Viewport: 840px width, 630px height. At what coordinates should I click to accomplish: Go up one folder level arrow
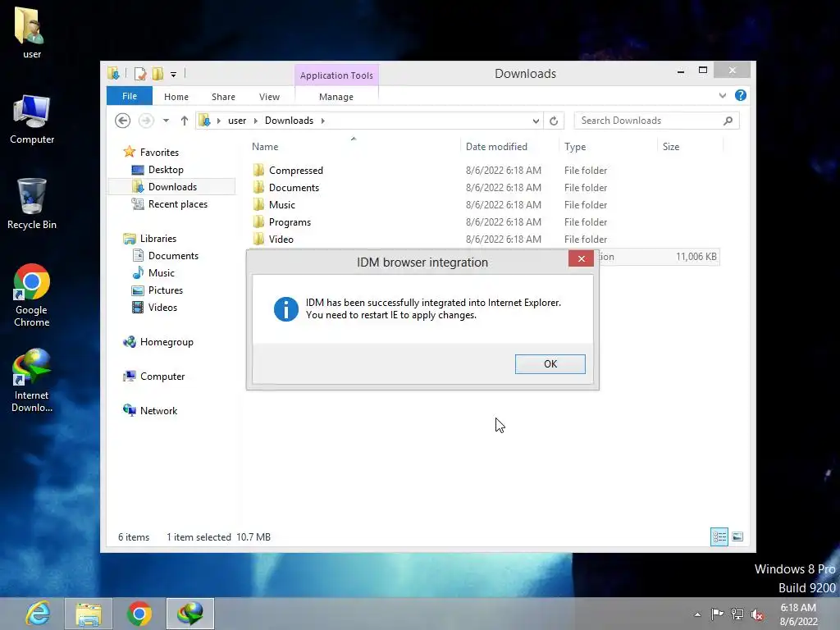pyautogui.click(x=185, y=121)
